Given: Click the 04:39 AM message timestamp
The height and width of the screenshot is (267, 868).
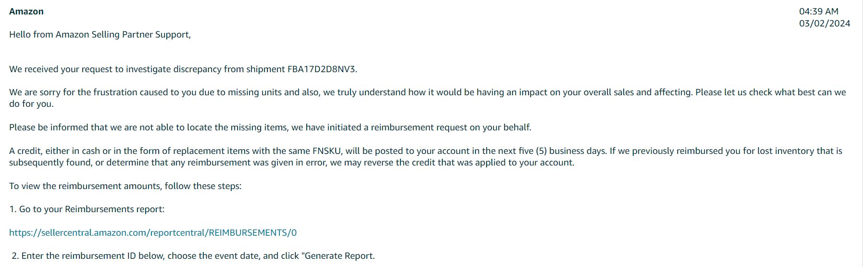Looking at the screenshot, I should pyautogui.click(x=818, y=12).
